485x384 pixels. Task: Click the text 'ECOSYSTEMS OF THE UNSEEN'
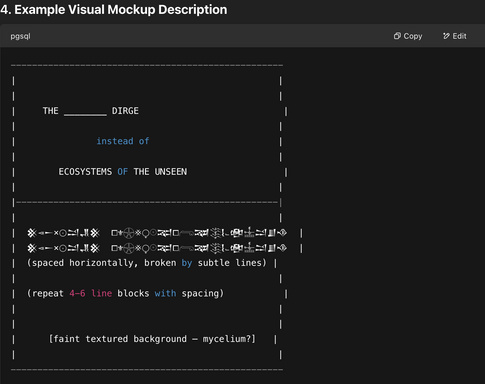click(x=123, y=172)
